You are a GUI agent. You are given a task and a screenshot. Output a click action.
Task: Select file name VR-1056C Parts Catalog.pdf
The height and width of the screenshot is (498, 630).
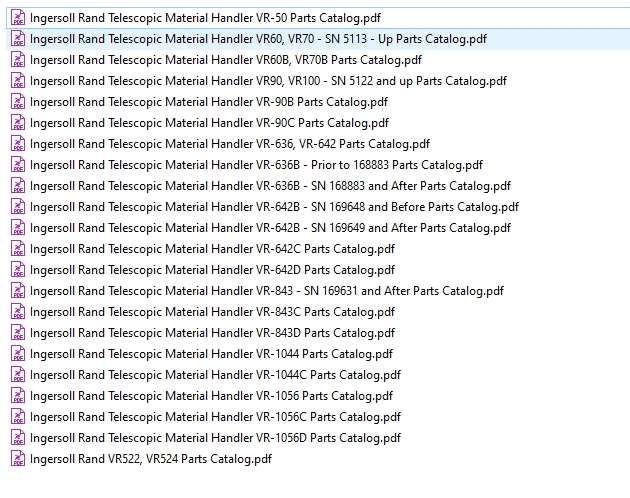(215, 417)
